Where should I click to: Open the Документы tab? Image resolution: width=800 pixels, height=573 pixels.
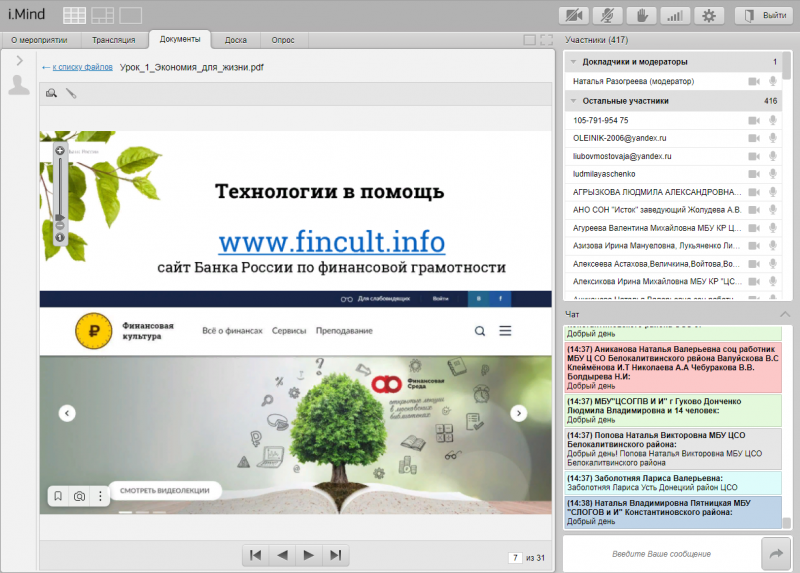pos(180,39)
